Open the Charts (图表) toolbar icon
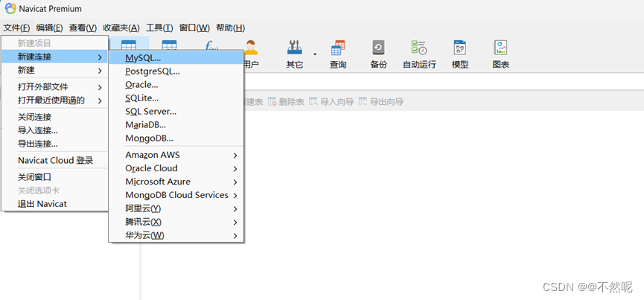The width and height of the screenshot is (644, 300). [500, 48]
